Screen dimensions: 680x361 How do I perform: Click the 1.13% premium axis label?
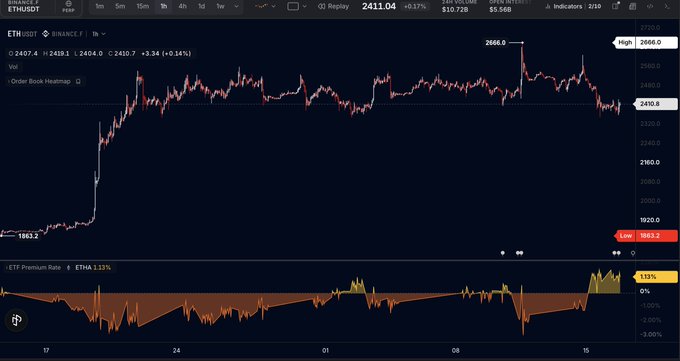[656, 277]
